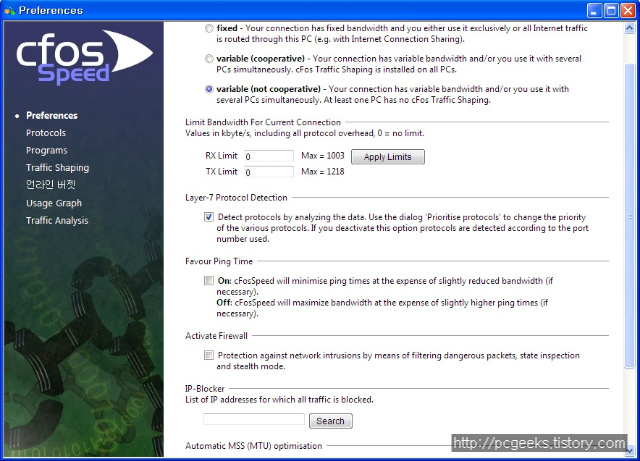Click the 'Max = 1218' value text
The image size is (640, 461).
point(323,171)
